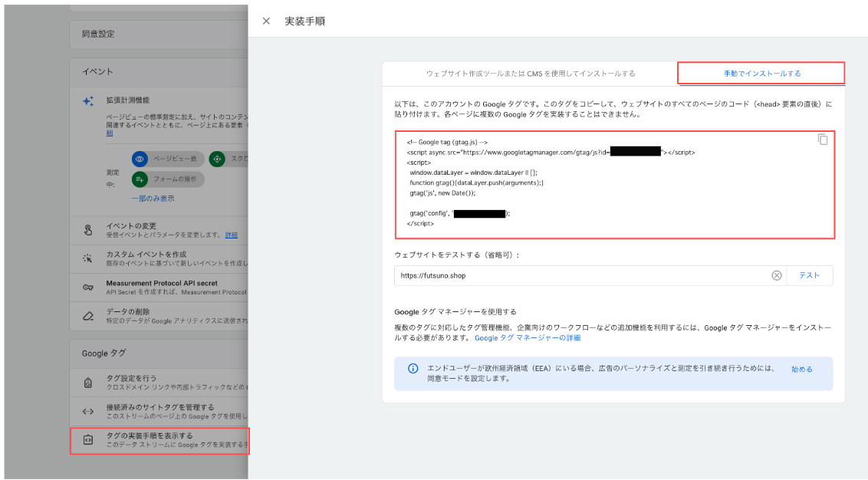This screenshot has width=868, height=480.
Task: Open イベントの変更 詳細 link
Action: (x=232, y=235)
